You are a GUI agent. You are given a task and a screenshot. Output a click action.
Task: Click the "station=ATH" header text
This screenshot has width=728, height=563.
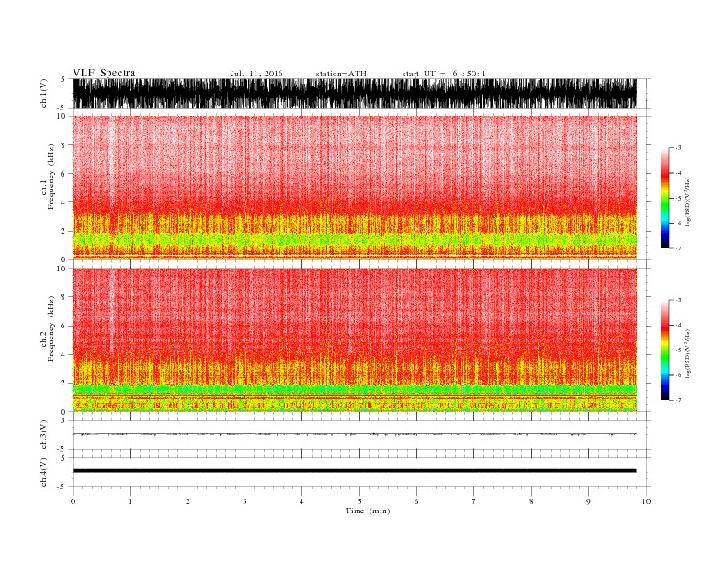pos(341,74)
